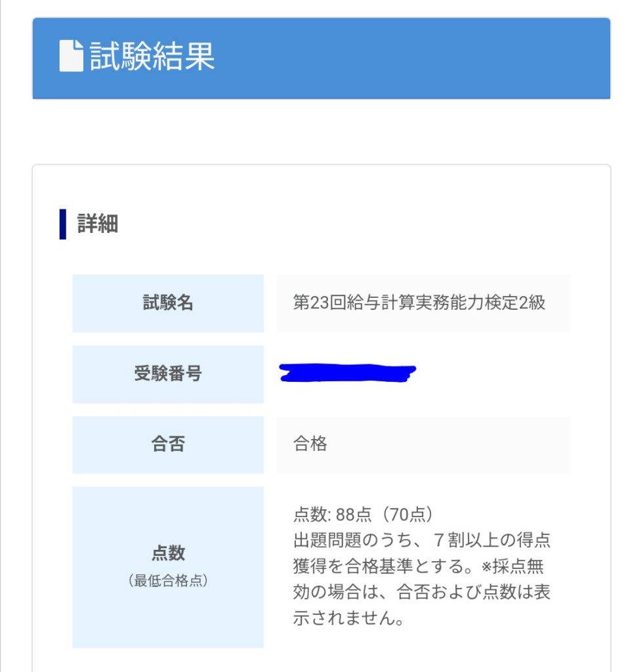The image size is (643, 672).
Task: Click the 試験名 label cell
Action: pos(168,303)
